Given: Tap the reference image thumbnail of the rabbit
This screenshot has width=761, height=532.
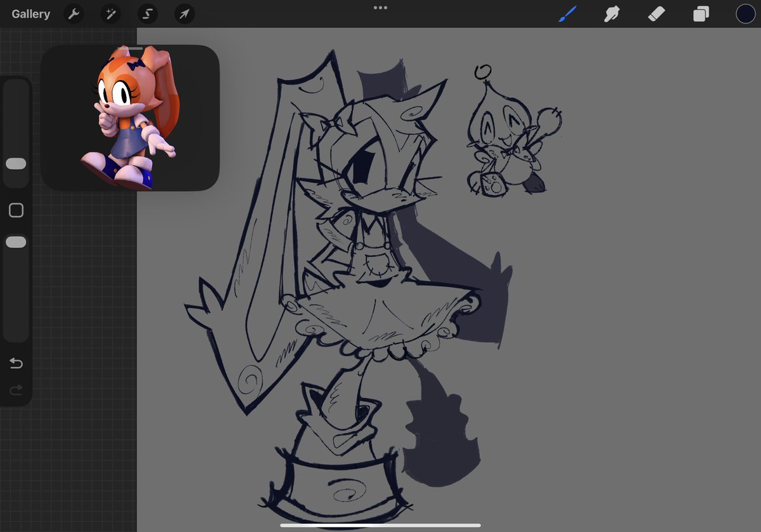Looking at the screenshot, I should click(130, 118).
